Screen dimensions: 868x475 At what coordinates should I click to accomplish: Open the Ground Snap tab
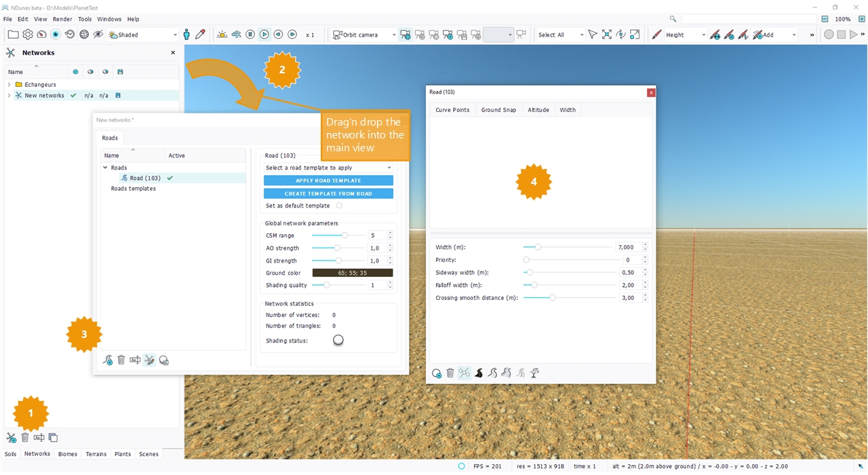coord(498,110)
